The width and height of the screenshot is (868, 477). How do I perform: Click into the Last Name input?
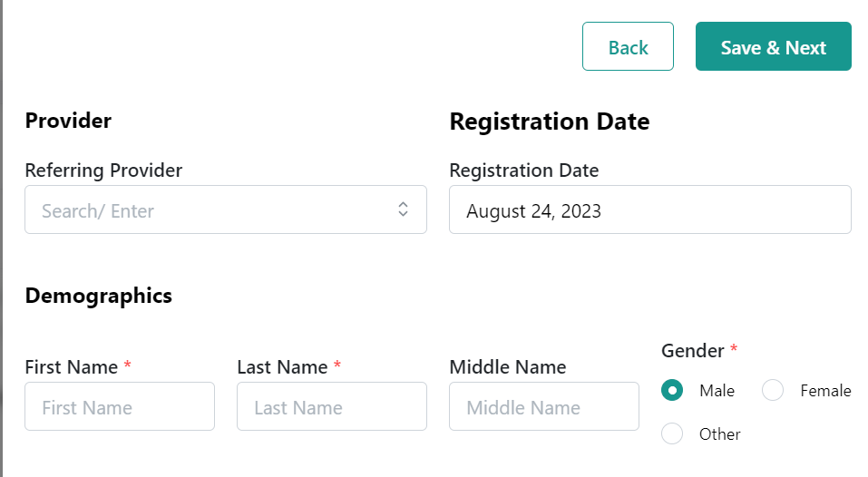pyautogui.click(x=331, y=406)
